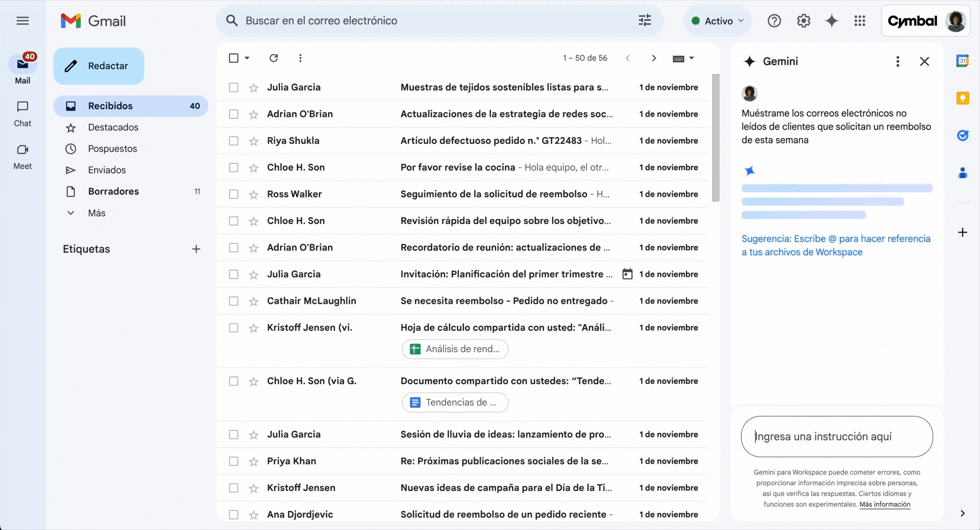The image size is (980, 530).
Task: Open Revisión rápida del equipo email
Action: tap(463, 221)
